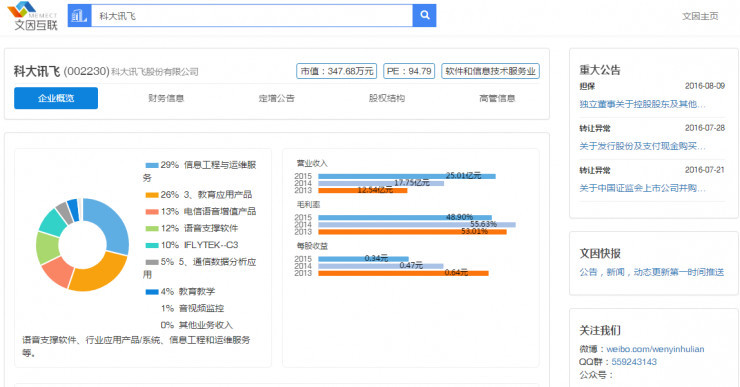Open the 文因主页 link
740x387 pixels.
pyautogui.click(x=700, y=16)
